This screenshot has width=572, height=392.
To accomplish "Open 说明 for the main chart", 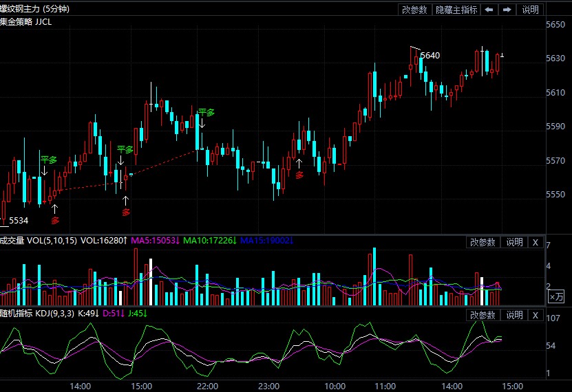I will tap(530, 10).
